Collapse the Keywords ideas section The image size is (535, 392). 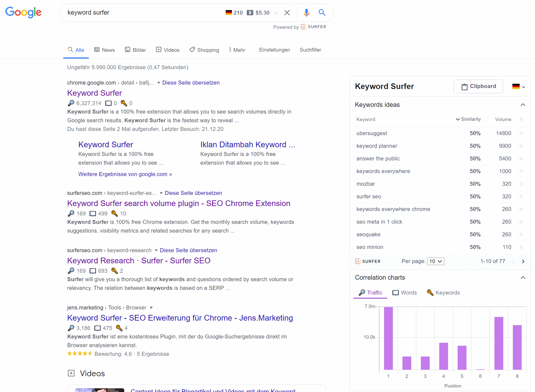pos(523,105)
